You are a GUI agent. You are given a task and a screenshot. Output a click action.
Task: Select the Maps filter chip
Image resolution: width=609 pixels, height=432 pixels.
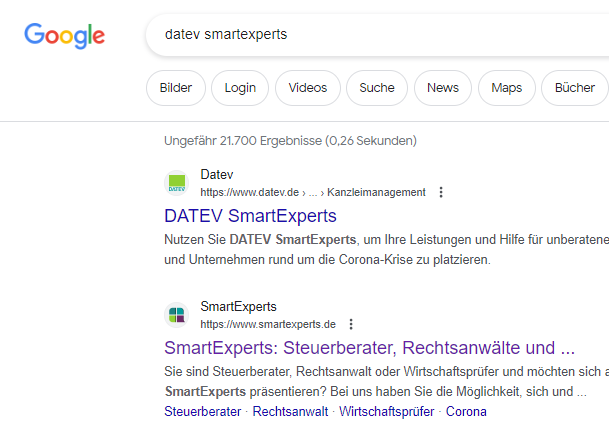[506, 88]
